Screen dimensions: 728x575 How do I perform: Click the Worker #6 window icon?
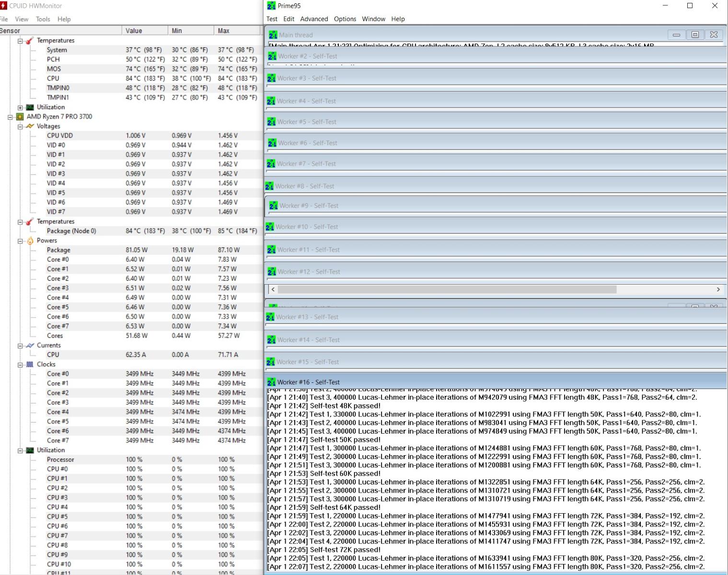[272, 143]
